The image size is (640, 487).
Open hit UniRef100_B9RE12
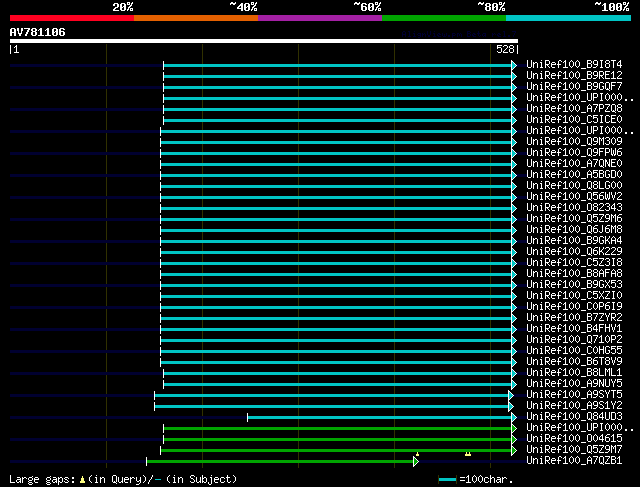[x=574, y=76]
